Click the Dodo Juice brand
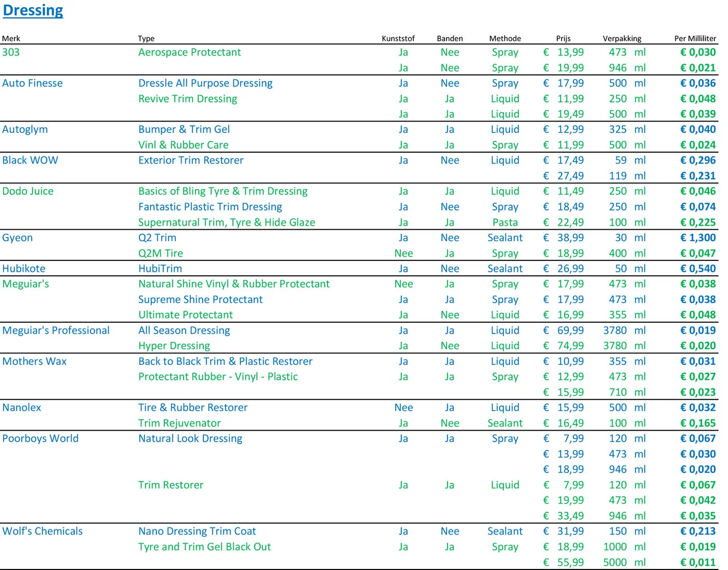The height and width of the screenshot is (570, 728). [x=28, y=191]
